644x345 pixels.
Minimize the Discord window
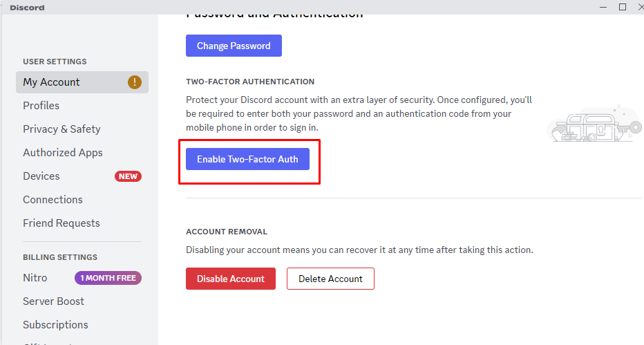pyautogui.click(x=603, y=7)
